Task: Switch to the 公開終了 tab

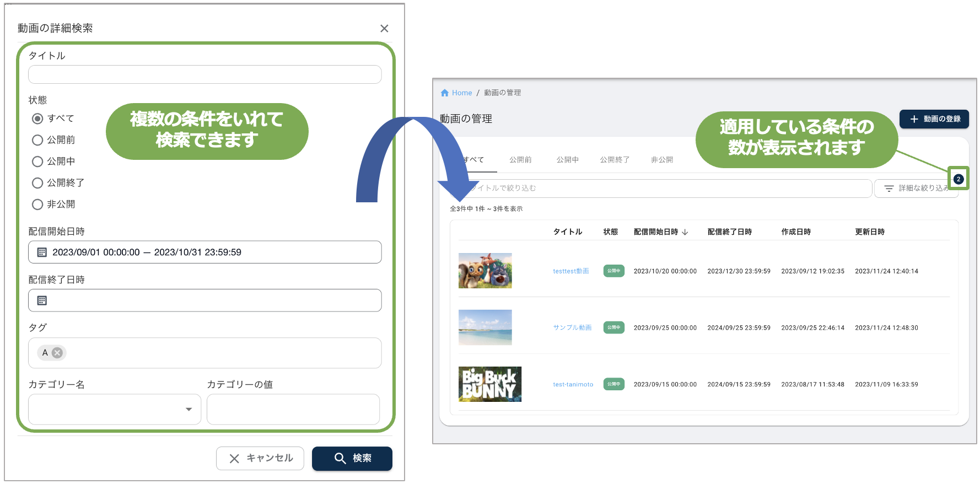Action: (x=615, y=160)
